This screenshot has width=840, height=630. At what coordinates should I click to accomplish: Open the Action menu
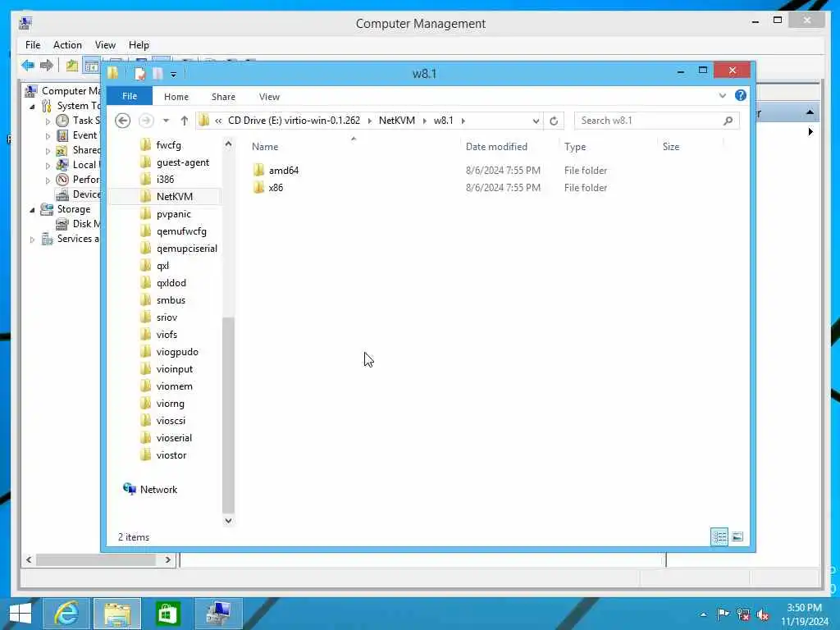tap(67, 45)
